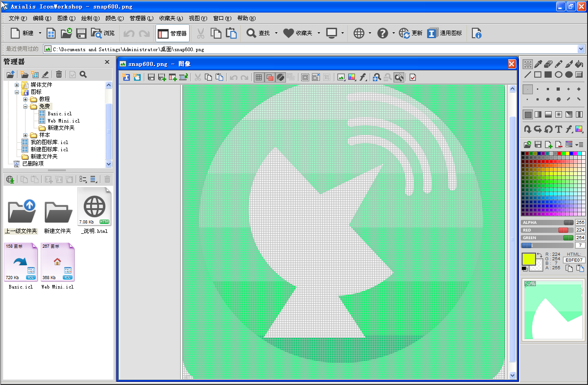Click the delete trash icon in manager panel
The height and width of the screenshot is (385, 588).
click(59, 74)
